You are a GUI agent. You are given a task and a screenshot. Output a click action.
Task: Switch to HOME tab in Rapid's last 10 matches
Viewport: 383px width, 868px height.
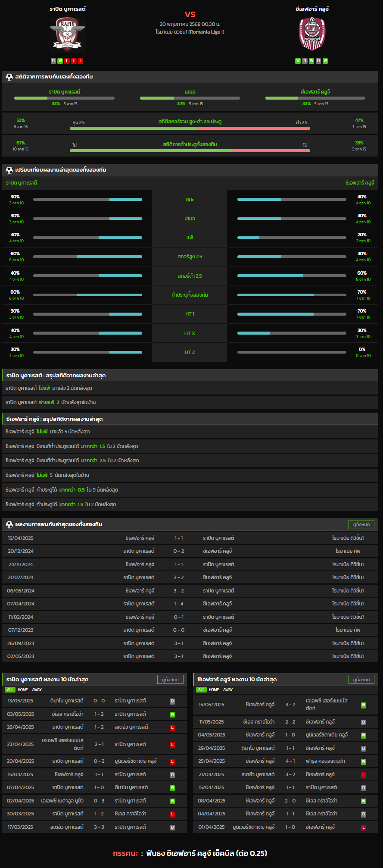point(23,690)
